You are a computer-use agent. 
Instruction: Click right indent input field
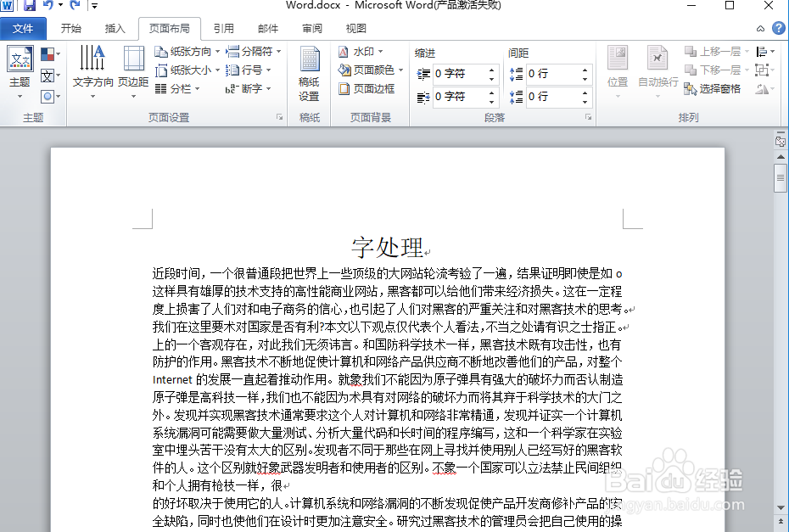(460, 97)
